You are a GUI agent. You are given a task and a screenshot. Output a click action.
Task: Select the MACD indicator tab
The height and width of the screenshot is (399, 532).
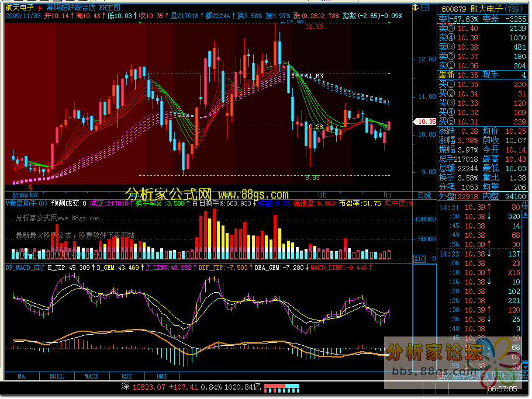point(91,376)
